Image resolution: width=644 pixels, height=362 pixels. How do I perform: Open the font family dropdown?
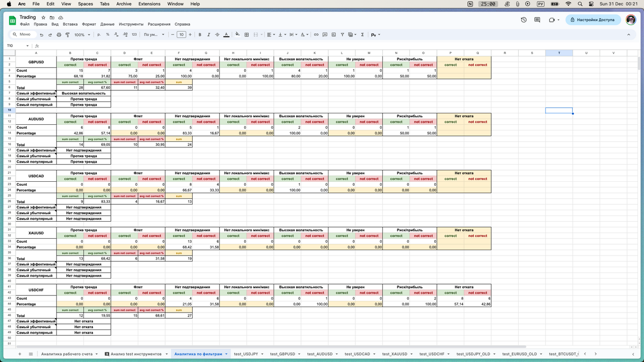point(154,35)
